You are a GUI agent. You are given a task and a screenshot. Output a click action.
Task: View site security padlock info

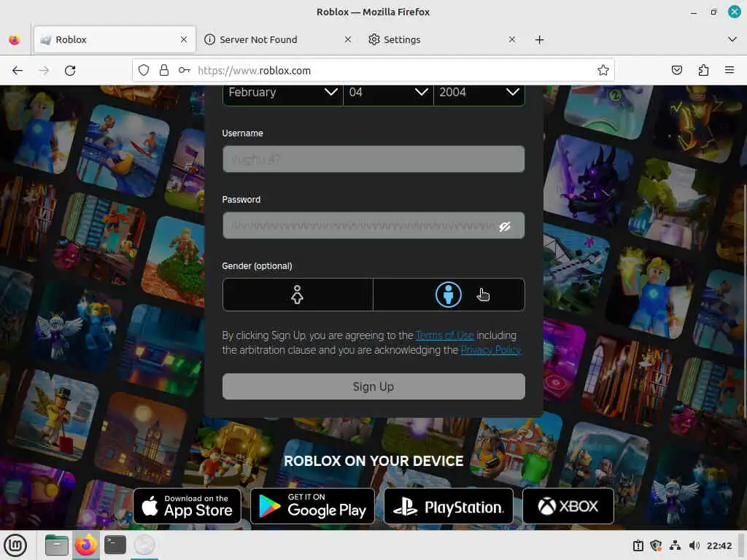[x=164, y=71]
